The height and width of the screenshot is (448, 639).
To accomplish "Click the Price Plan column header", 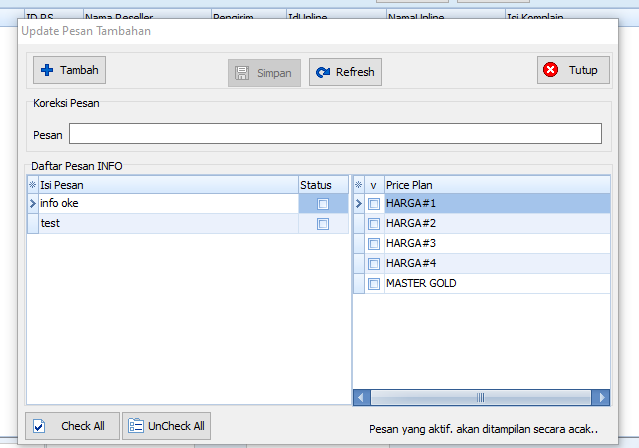I will pos(495,185).
